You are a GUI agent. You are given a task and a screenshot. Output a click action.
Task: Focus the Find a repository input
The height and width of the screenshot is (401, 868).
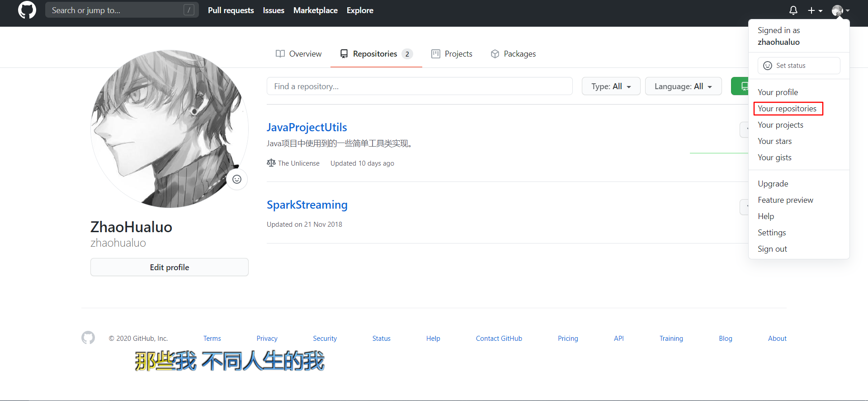coord(420,86)
